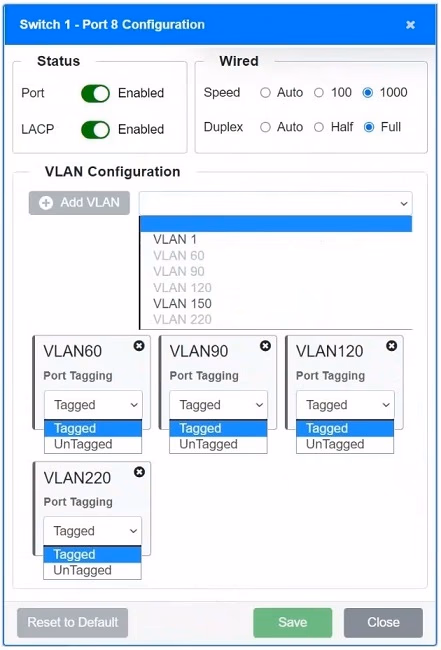This screenshot has width=441, height=650.
Task: Close dialog using the header X icon
Action: (x=410, y=25)
